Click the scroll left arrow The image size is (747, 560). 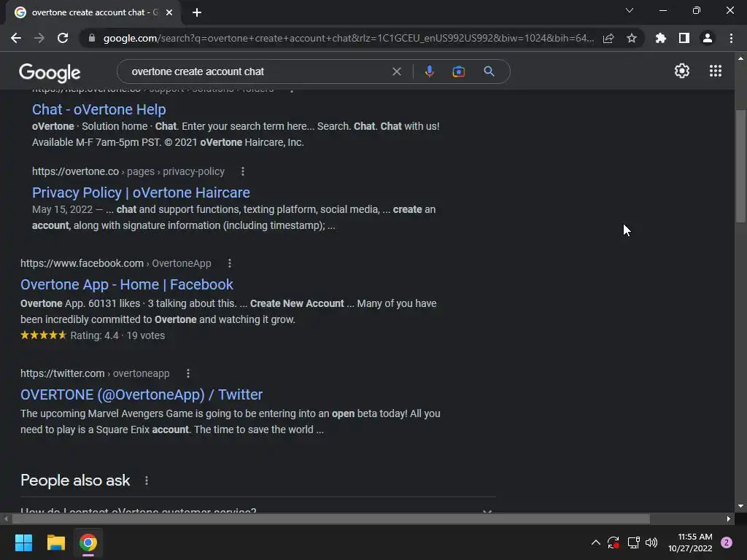click(6, 518)
